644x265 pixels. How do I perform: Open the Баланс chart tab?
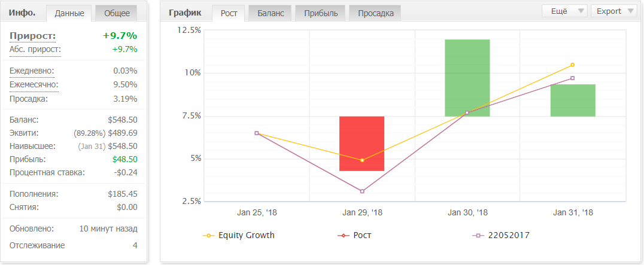point(271,13)
